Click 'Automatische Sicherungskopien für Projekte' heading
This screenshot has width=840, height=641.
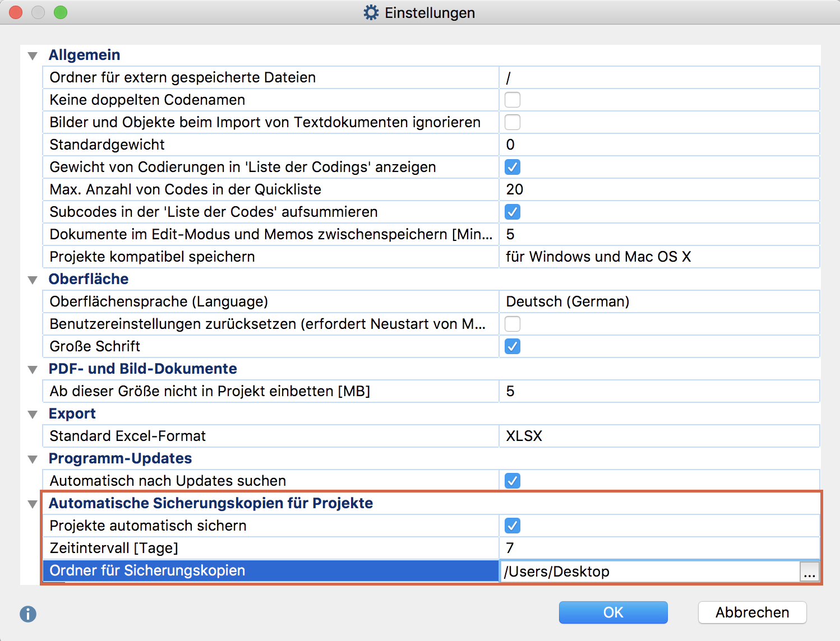[x=211, y=503]
